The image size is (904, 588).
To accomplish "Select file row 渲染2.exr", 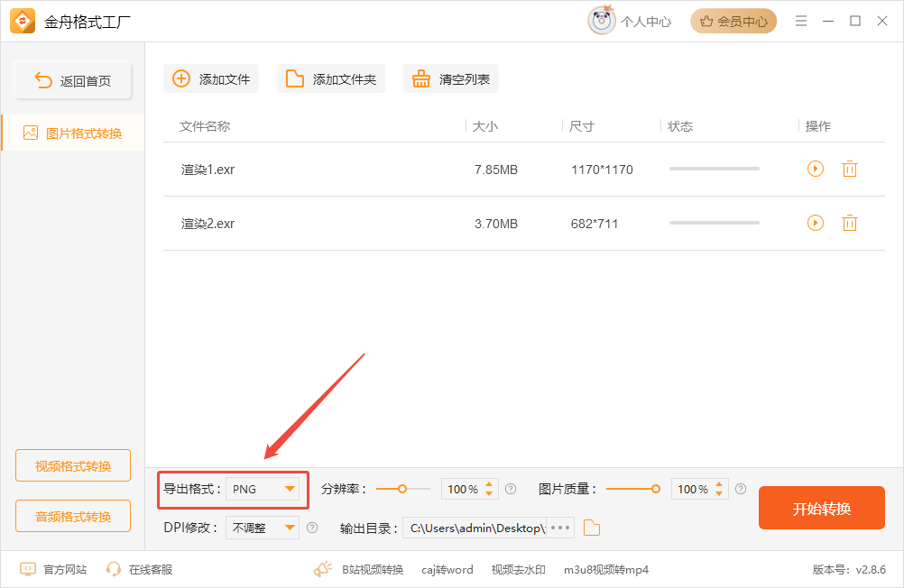I will [x=524, y=224].
